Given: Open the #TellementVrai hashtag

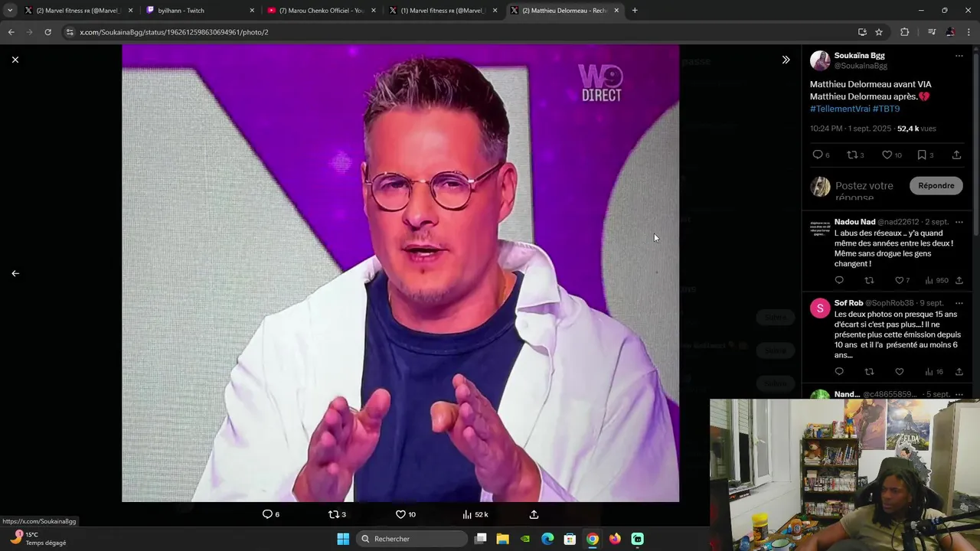Looking at the screenshot, I should coord(840,109).
